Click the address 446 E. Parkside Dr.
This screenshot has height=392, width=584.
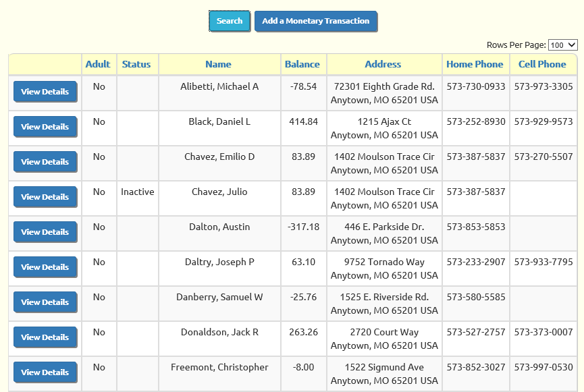click(384, 227)
